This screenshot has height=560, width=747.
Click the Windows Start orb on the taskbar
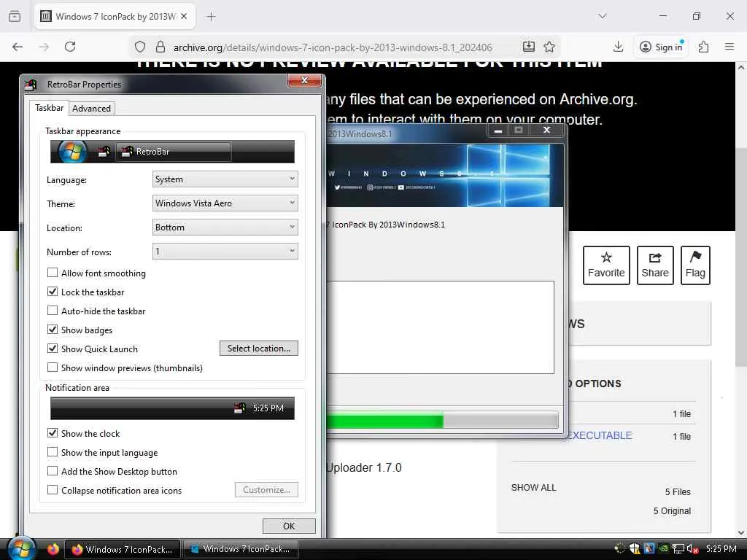[22, 548]
